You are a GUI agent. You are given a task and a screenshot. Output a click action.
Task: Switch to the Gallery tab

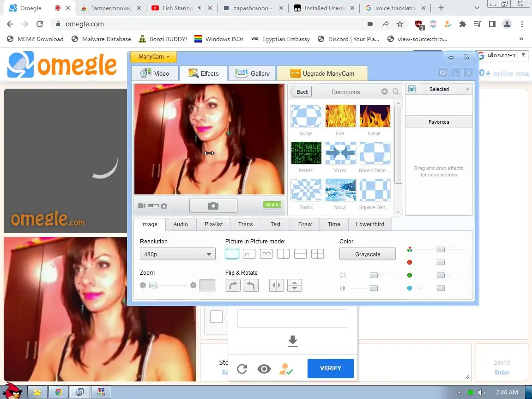252,73
